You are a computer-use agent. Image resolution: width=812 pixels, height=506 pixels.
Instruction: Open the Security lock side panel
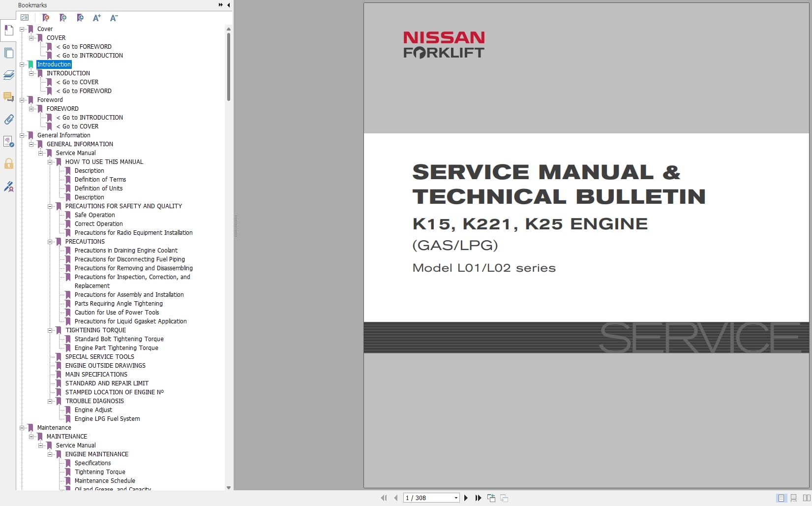[x=8, y=163]
